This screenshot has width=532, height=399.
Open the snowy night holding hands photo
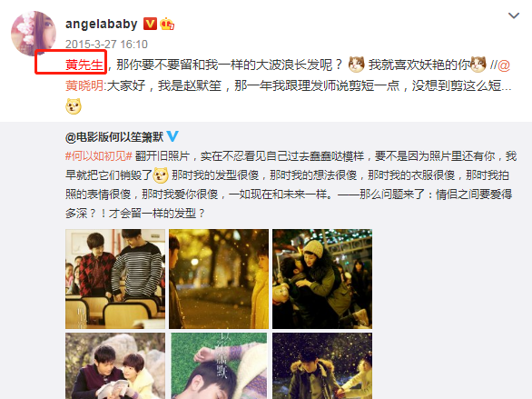coord(322,365)
